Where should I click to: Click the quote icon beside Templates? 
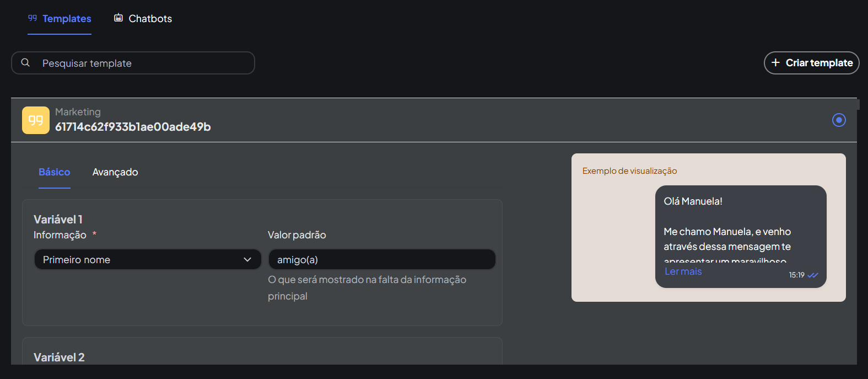(x=33, y=18)
